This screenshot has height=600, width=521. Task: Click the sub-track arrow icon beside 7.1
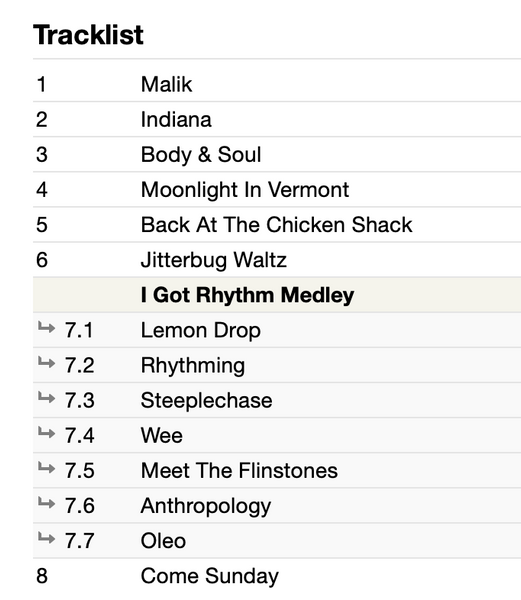point(47,328)
